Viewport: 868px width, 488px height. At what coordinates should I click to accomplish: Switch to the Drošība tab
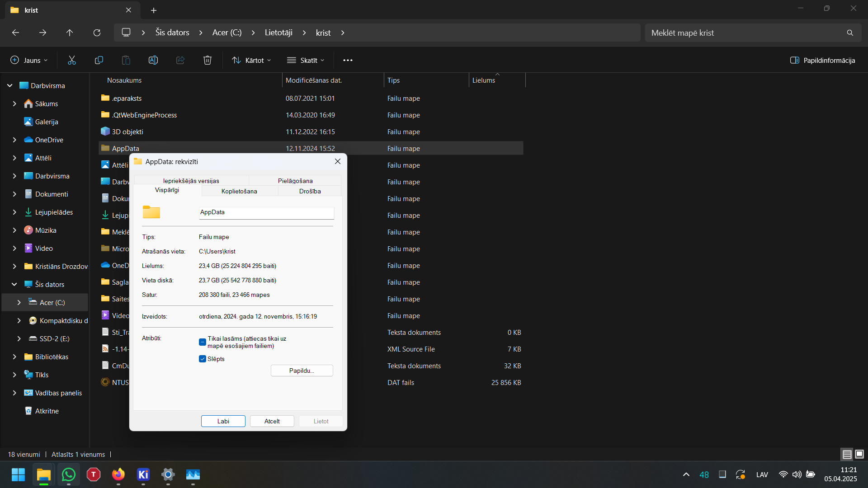coord(310,191)
